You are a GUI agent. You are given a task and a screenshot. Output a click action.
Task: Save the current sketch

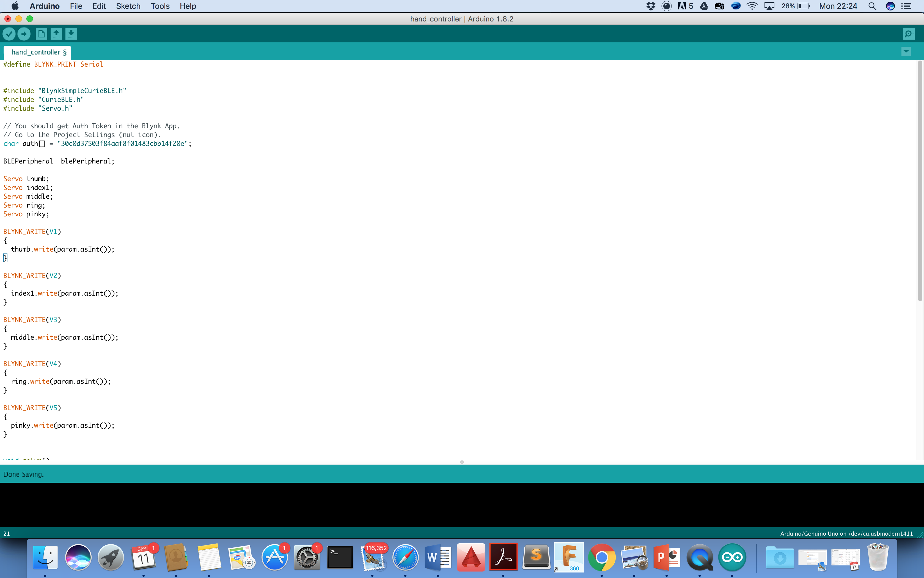click(x=71, y=34)
